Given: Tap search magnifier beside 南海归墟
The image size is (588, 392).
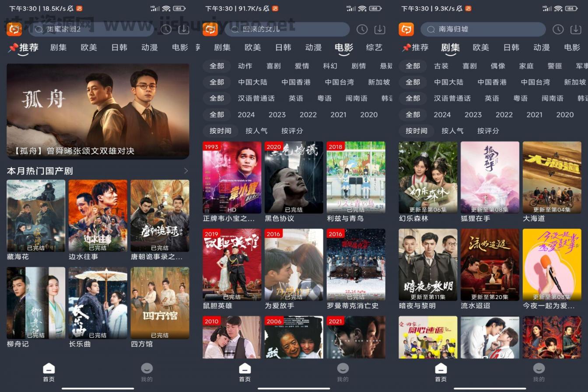Looking at the screenshot, I should [x=431, y=29].
